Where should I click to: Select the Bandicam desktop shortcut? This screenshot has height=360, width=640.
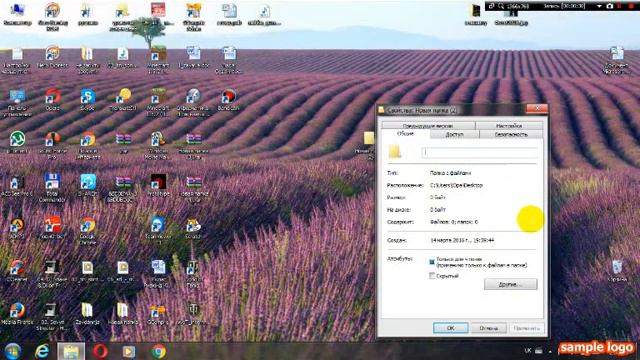(229, 100)
